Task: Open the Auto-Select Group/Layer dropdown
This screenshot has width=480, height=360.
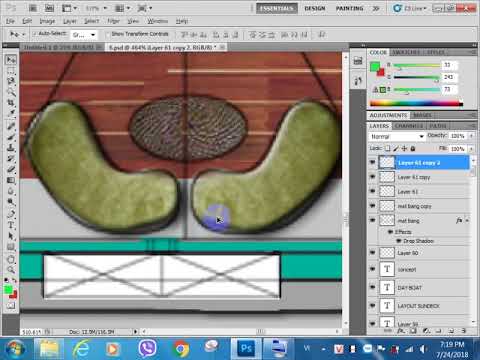Action: tap(84, 34)
